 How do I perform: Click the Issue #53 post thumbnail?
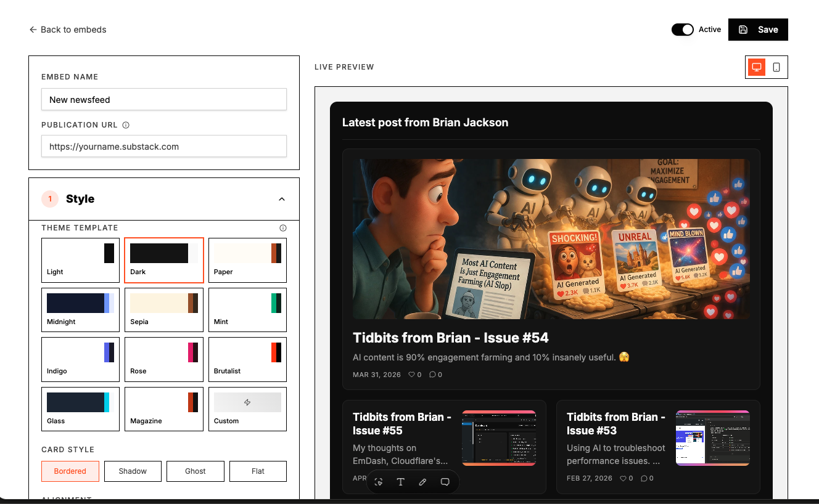tap(713, 438)
